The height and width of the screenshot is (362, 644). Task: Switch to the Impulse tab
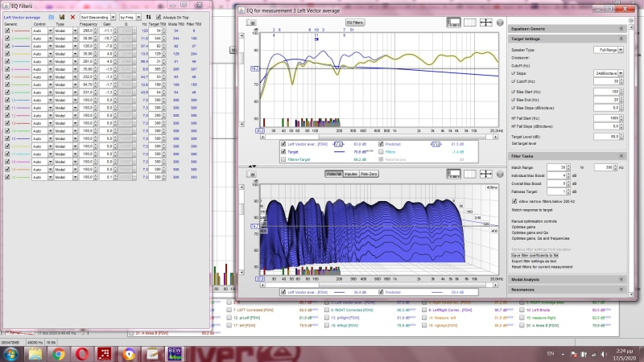pyautogui.click(x=352, y=173)
